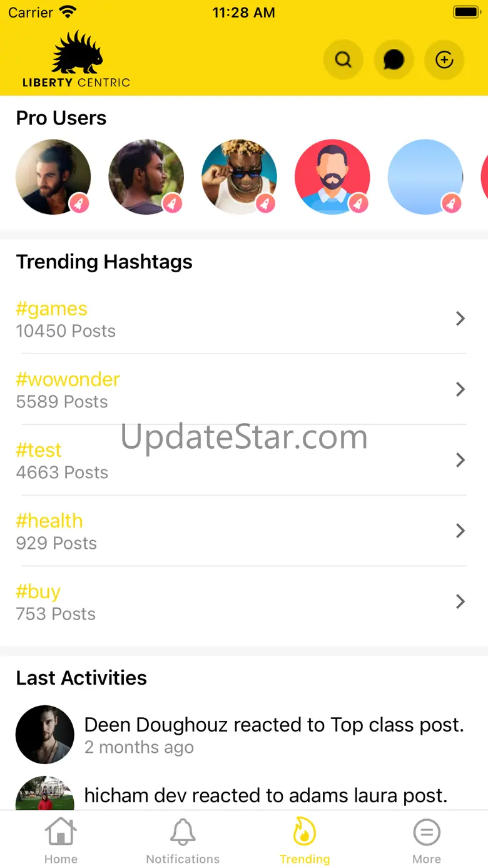Tap the create post plus icon

[x=444, y=60]
